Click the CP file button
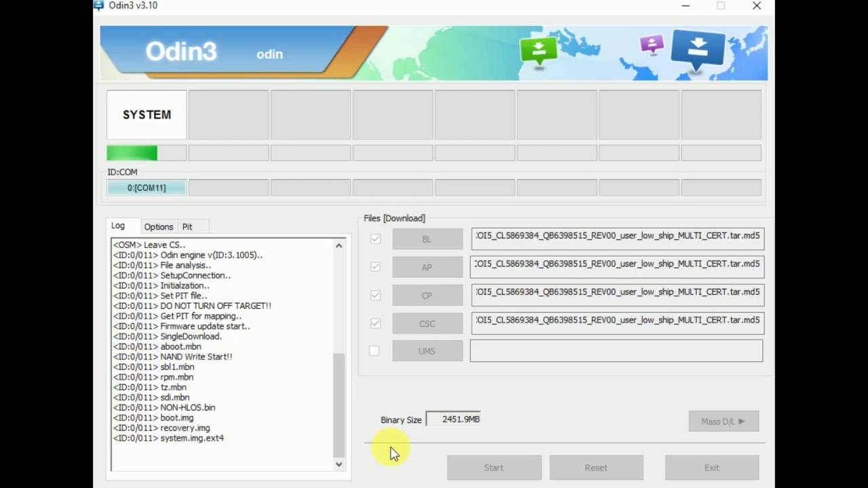This screenshot has height=488, width=868. [x=427, y=296]
